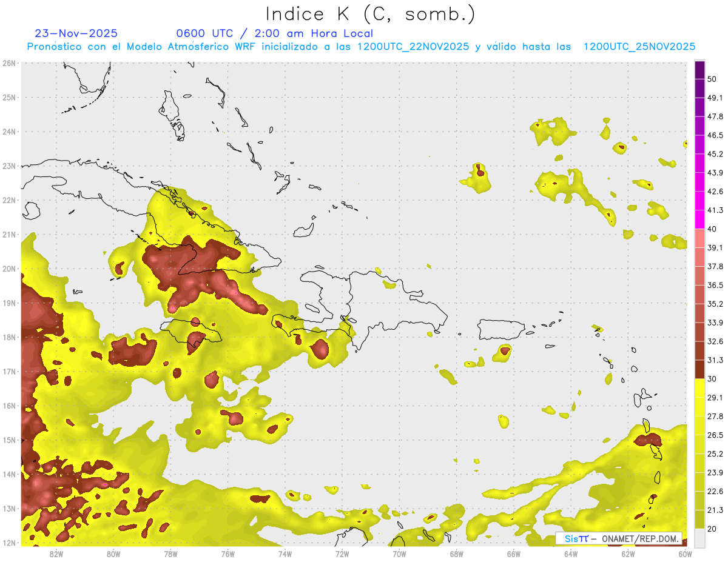Screen dimensions: 728x562
Task: Click the colorbar label '46.5'
Action: click(715, 135)
